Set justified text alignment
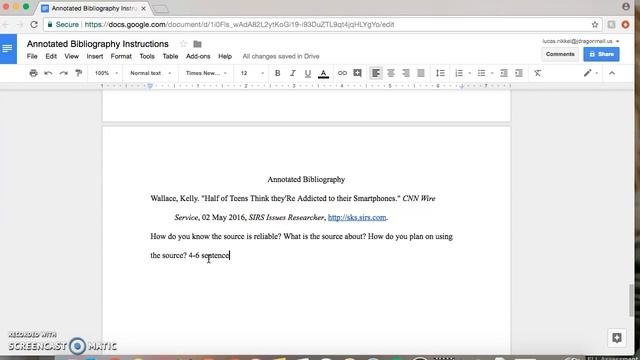This screenshot has height=360, width=640. [421, 73]
